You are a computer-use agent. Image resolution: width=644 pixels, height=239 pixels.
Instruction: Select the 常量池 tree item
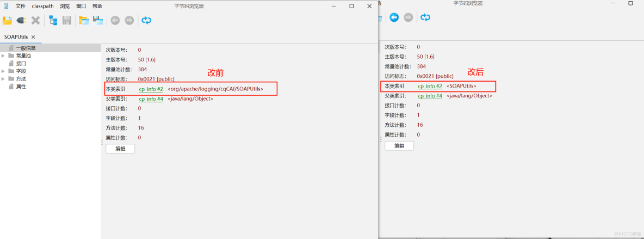[x=23, y=56]
